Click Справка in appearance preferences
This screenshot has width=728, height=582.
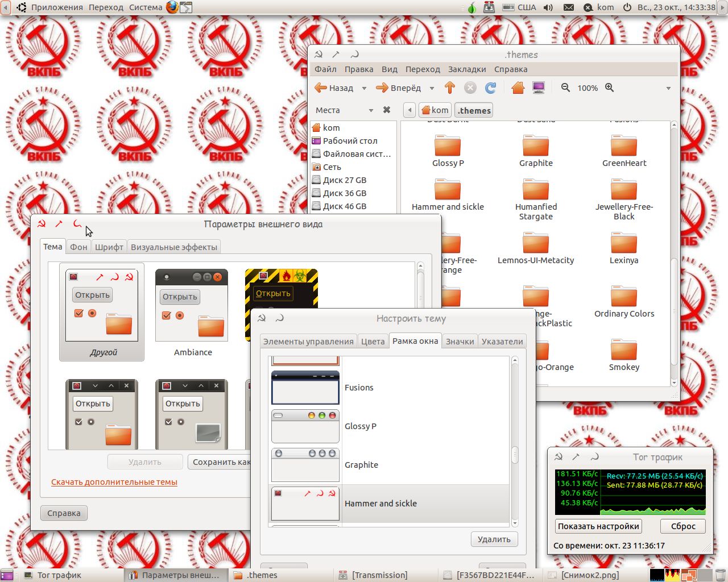[x=64, y=513]
